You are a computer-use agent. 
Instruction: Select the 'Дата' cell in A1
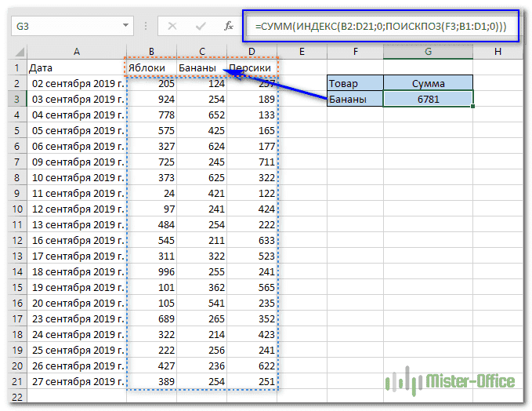77,67
